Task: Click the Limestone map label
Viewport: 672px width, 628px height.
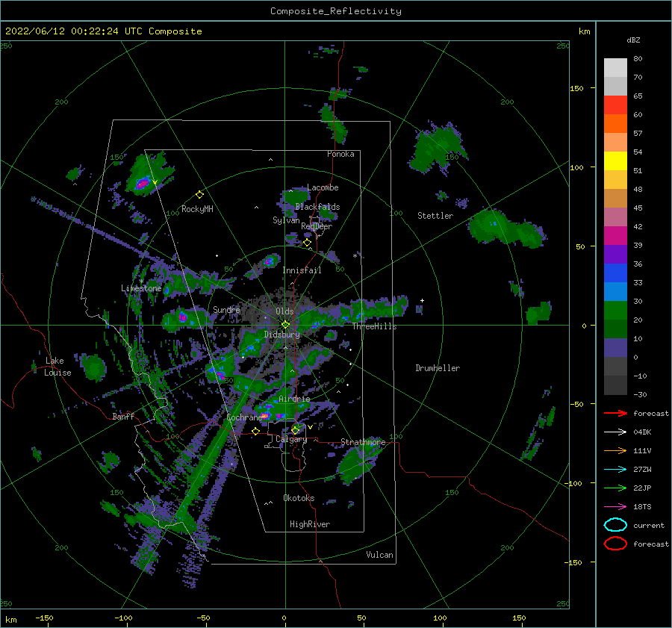Action: click(141, 288)
